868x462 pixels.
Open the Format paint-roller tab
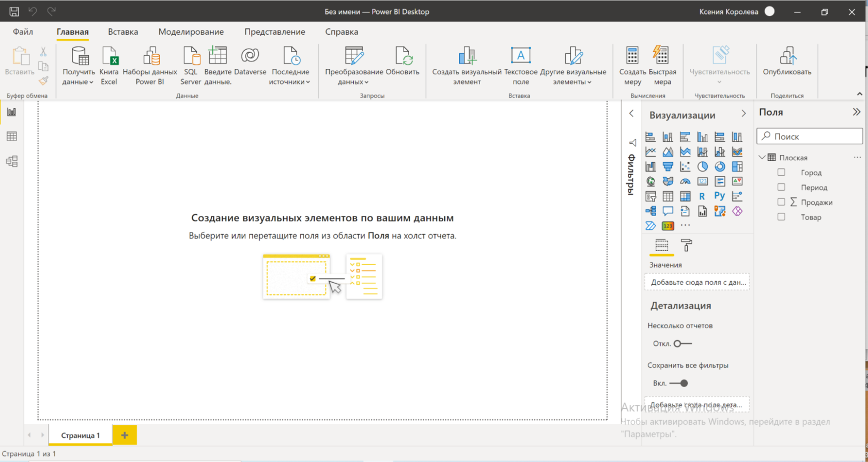pyautogui.click(x=687, y=245)
